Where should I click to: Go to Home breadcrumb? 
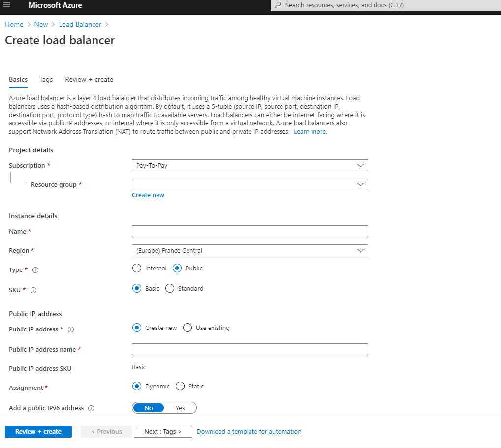pyautogui.click(x=14, y=24)
